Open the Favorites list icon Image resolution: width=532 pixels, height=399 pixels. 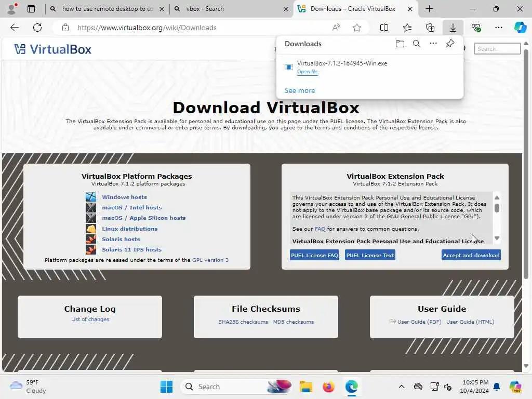point(407,28)
